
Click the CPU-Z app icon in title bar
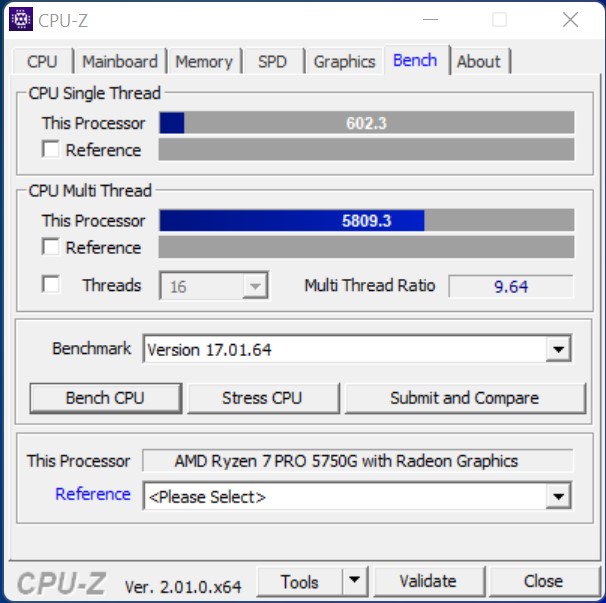click(x=21, y=19)
